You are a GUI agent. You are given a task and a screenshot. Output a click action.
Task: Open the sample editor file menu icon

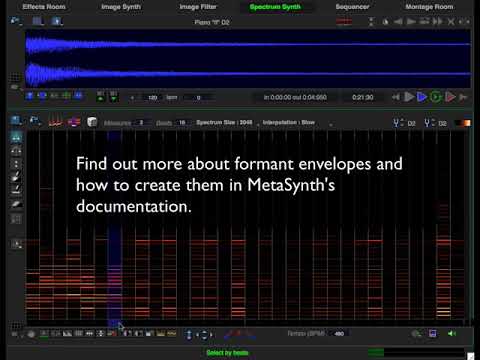(x=15, y=22)
